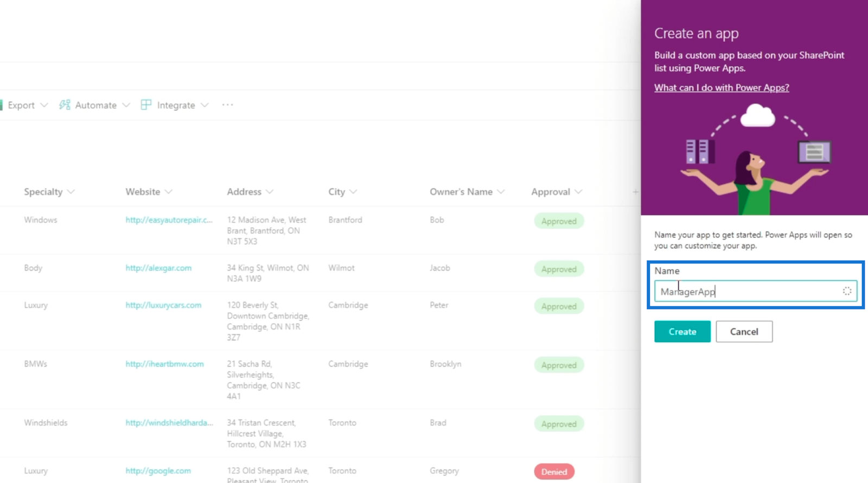
Task: Click the 120 Beverly St address cell
Action: coord(268,321)
